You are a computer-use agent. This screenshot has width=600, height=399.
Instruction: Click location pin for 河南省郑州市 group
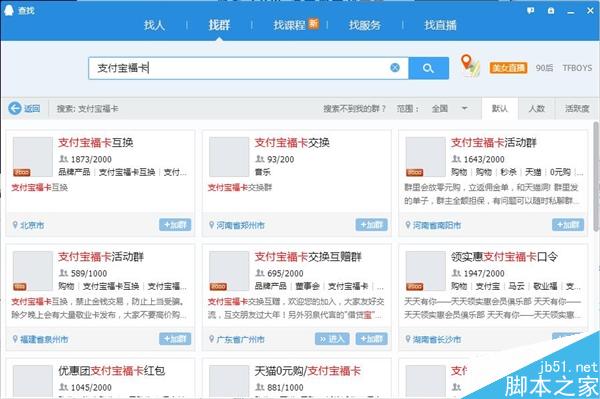click(211, 225)
